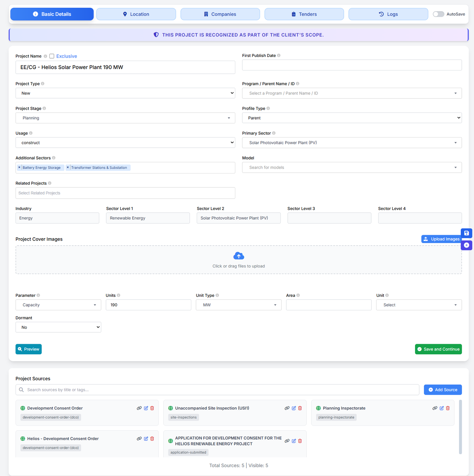Click the sources search input field
The height and width of the screenshot is (476, 474).
tap(217, 390)
